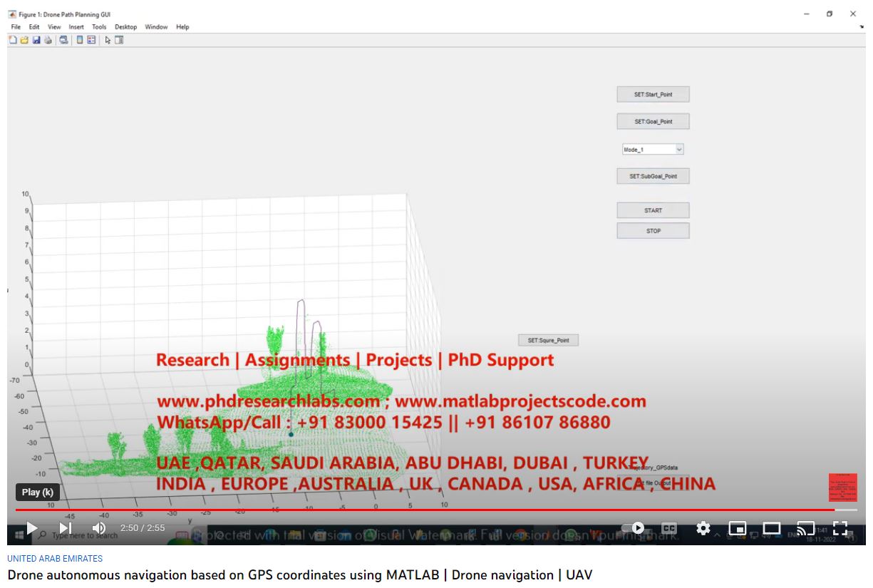Click the SET:SubGoal_Point button
Screen dimensions: 873x588
(653, 176)
